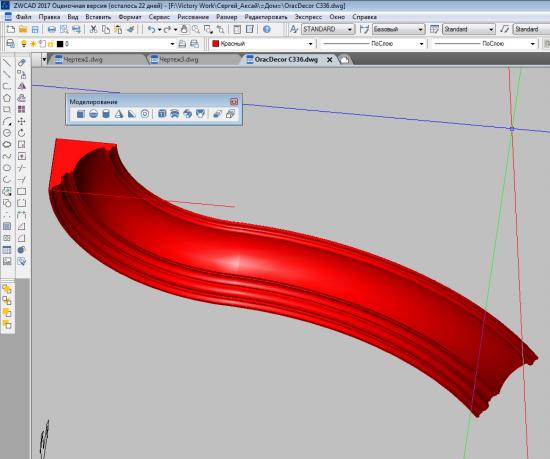This screenshot has height=459, width=550.
Task: Select the Cylinder solid tool
Action: [x=106, y=114]
